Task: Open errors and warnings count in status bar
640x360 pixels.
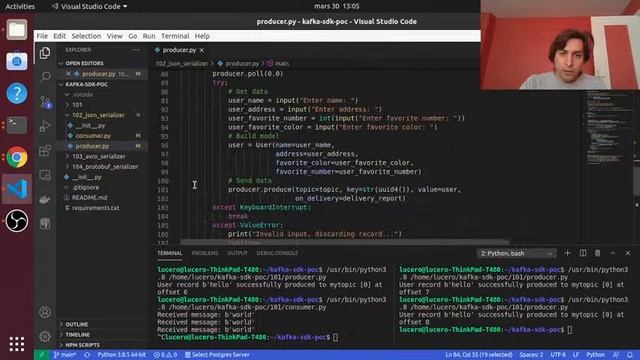Action: point(165,355)
